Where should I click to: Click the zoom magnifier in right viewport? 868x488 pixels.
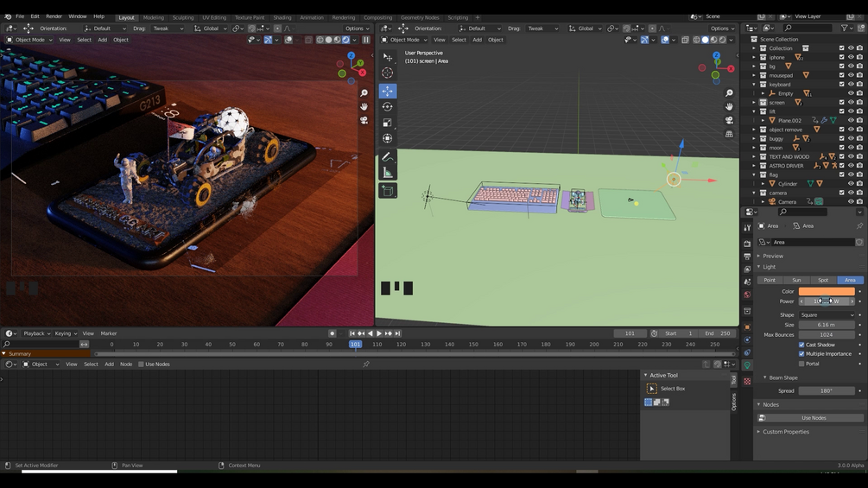(x=729, y=93)
